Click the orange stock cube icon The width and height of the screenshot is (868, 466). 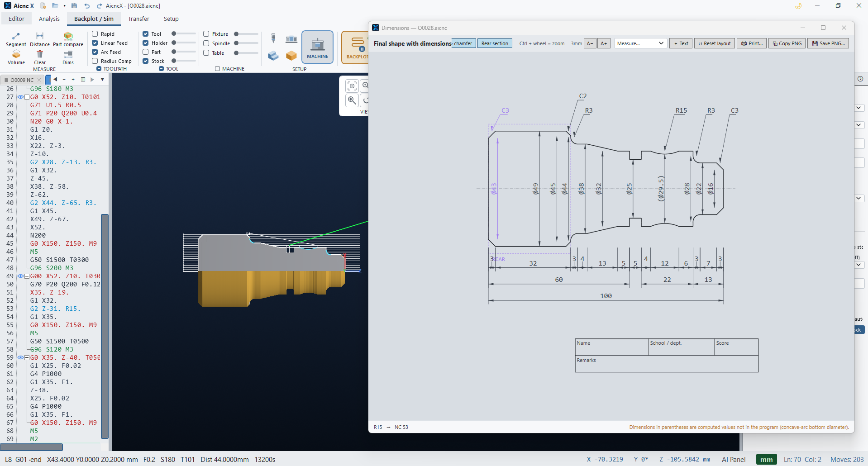pyautogui.click(x=291, y=56)
